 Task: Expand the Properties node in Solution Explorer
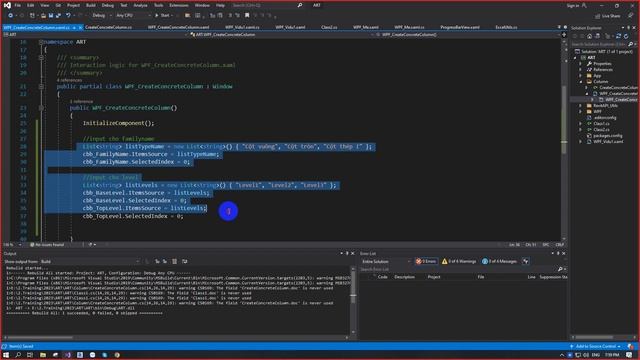[581, 64]
